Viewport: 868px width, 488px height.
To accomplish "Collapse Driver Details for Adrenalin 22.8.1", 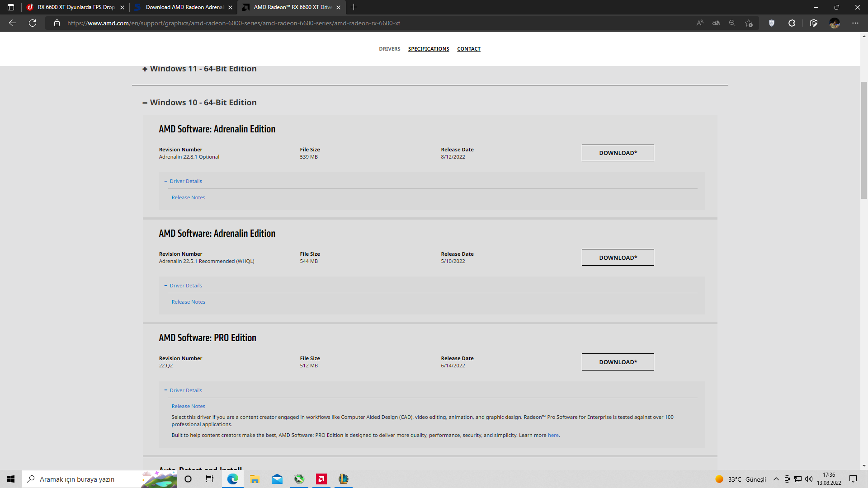I will (185, 181).
